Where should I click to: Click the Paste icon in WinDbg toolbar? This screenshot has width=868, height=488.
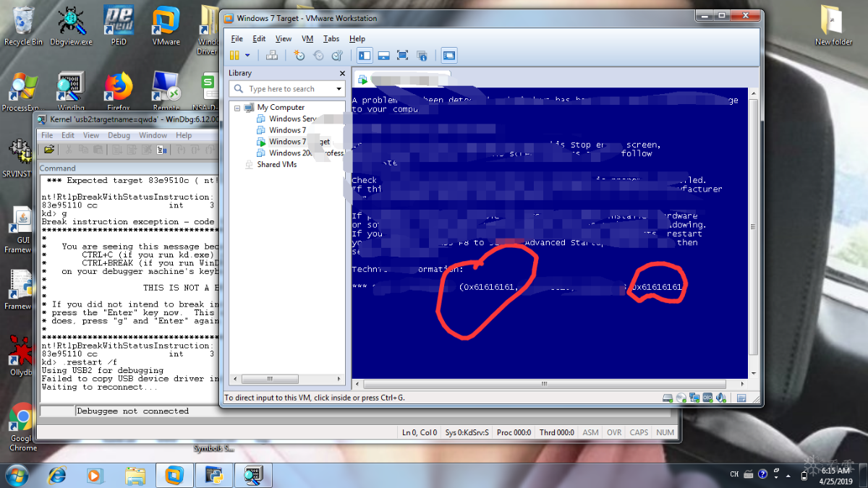[x=98, y=150]
